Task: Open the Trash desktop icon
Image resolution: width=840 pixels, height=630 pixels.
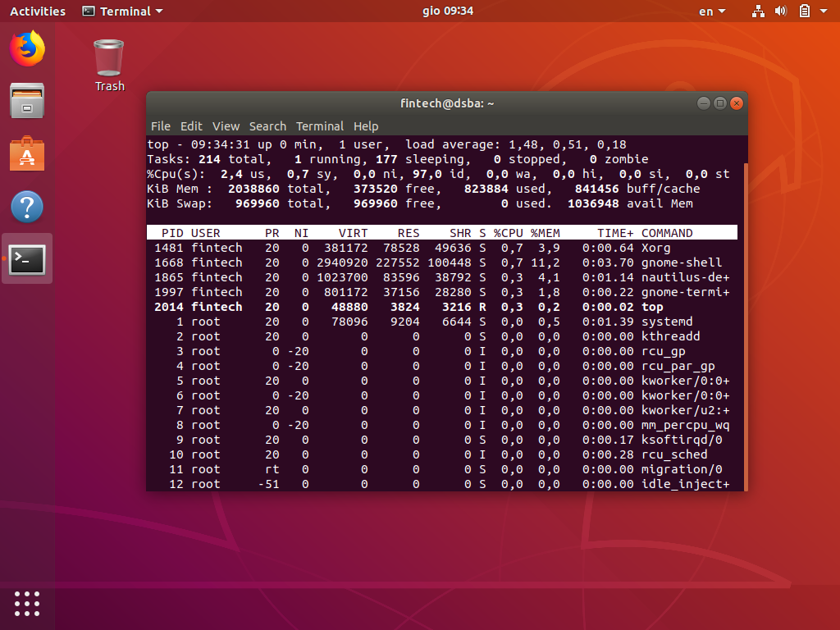Action: point(109,66)
